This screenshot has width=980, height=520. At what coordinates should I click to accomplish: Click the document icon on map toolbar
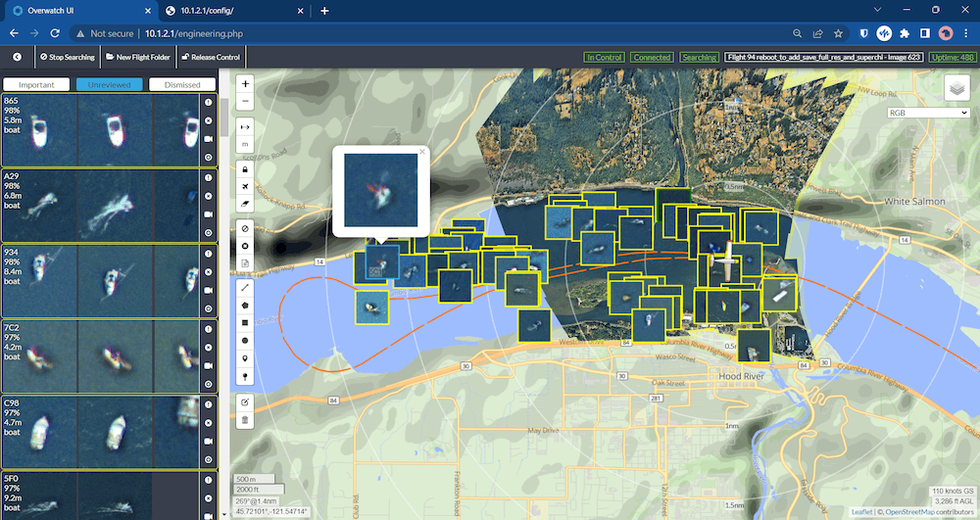245,262
